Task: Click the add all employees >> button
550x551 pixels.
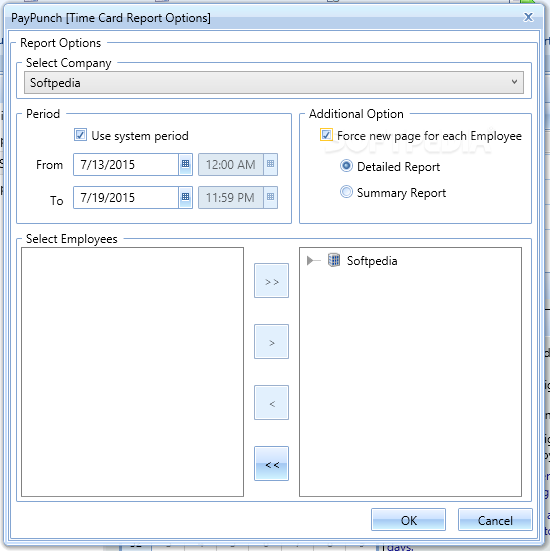Action: (271, 281)
